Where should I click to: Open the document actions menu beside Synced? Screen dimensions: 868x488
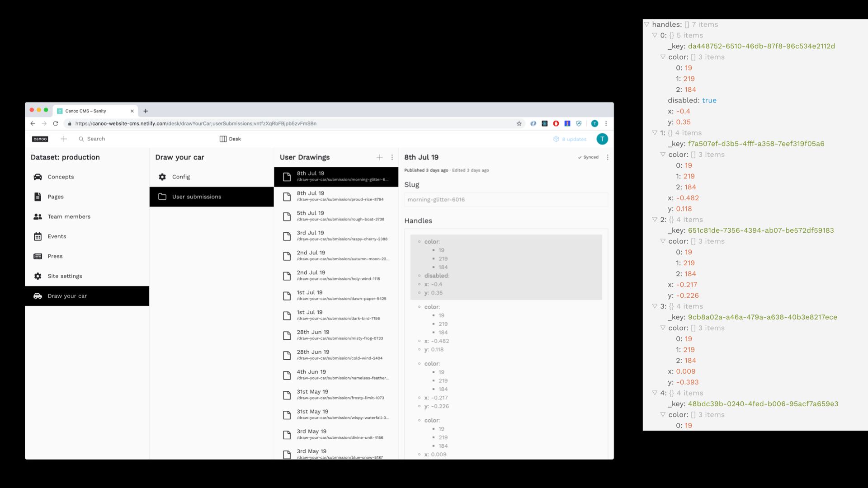tap(607, 157)
